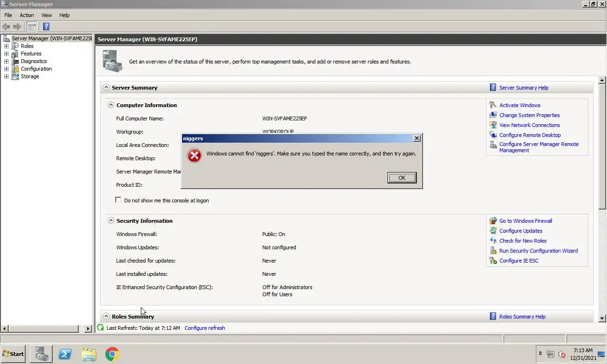Click the main pane scrollbar up arrow
The height and width of the screenshot is (364, 607).
[602, 80]
